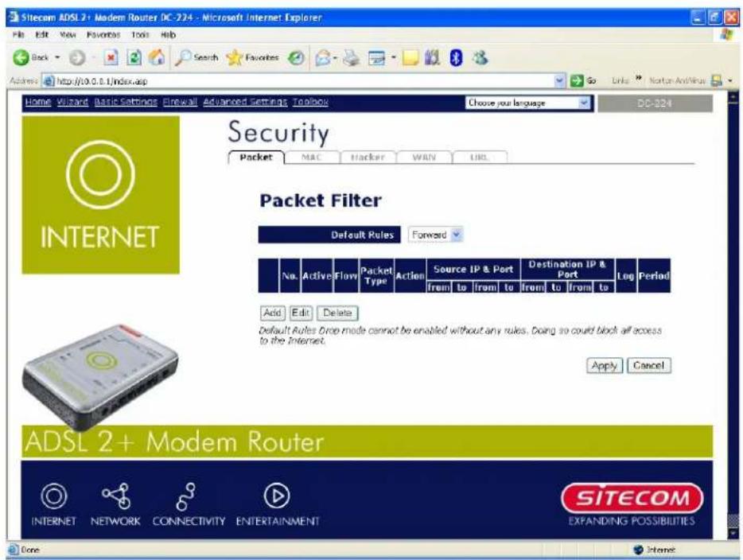743x560 pixels.
Task: Follow the Home navigation link
Action: (x=38, y=102)
